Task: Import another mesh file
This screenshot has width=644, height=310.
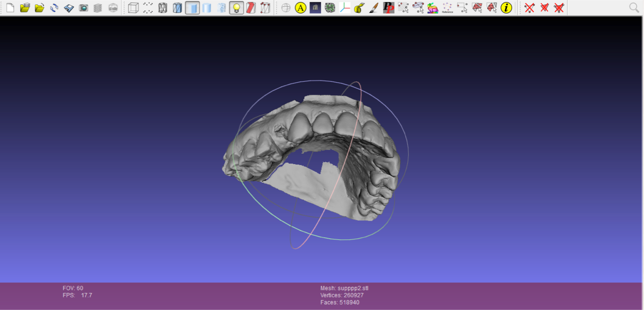Action: click(x=39, y=8)
